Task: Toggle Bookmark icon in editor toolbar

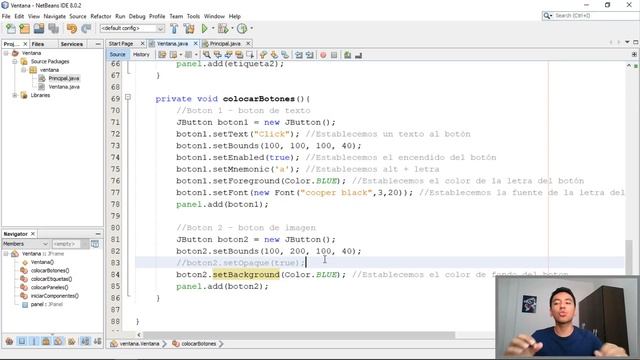Action: click(x=284, y=55)
